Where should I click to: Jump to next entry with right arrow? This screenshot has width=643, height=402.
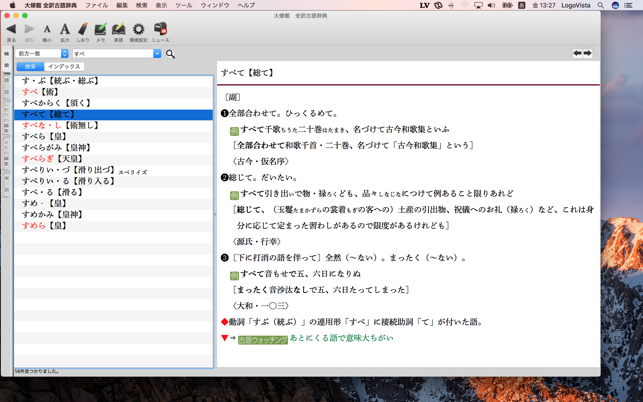587,53
